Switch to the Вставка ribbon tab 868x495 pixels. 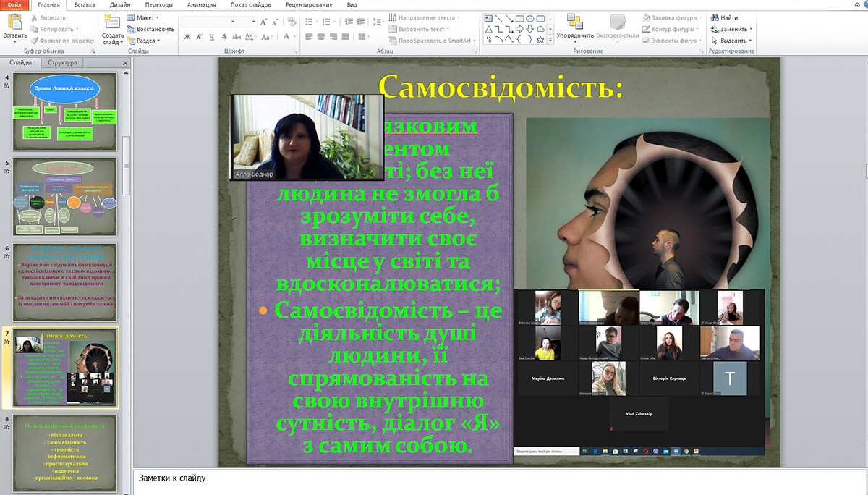coord(85,5)
